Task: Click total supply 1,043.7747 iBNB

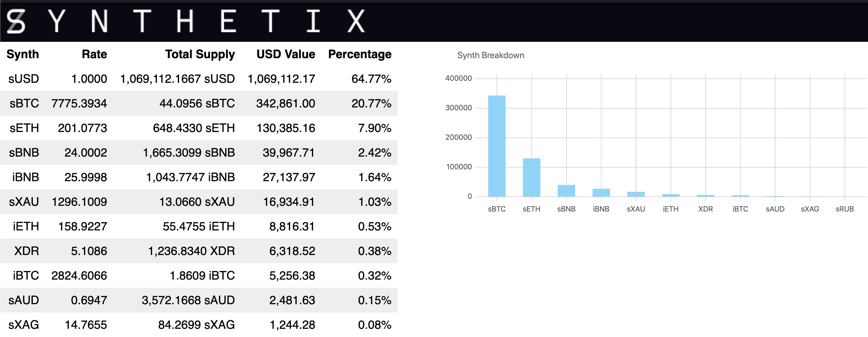Action: click(x=191, y=177)
